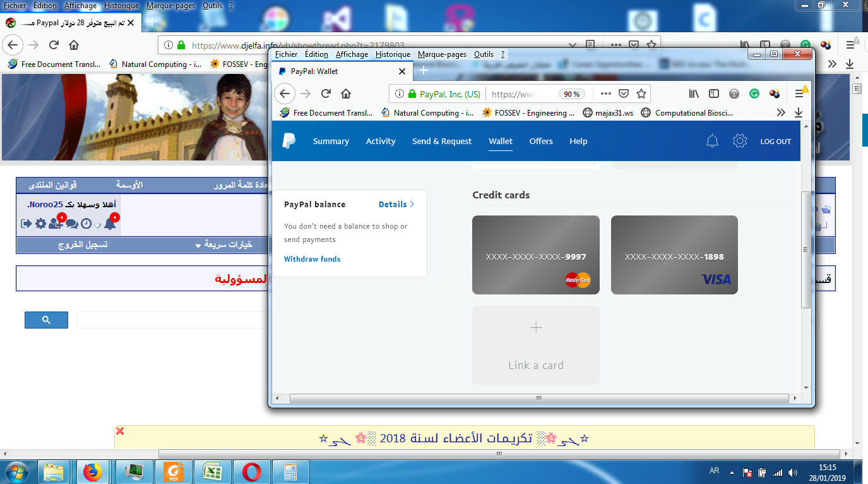Click forum logout arrow icon

click(x=26, y=223)
